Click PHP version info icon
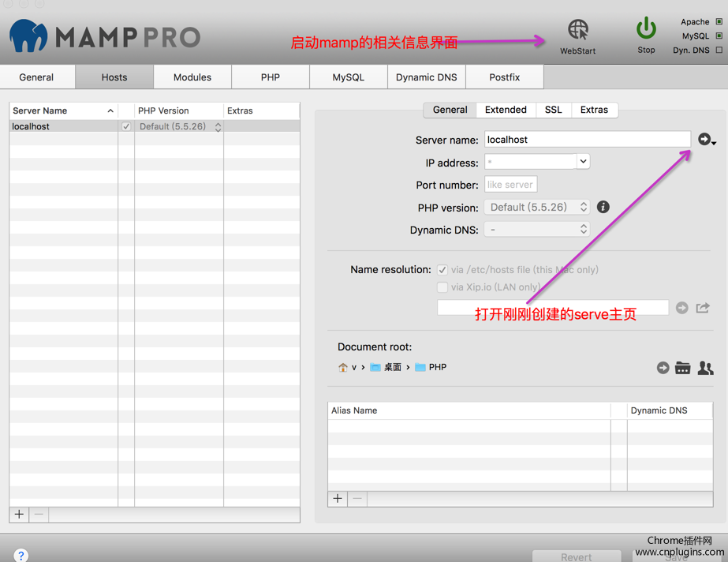This screenshot has width=728, height=562. [x=603, y=207]
